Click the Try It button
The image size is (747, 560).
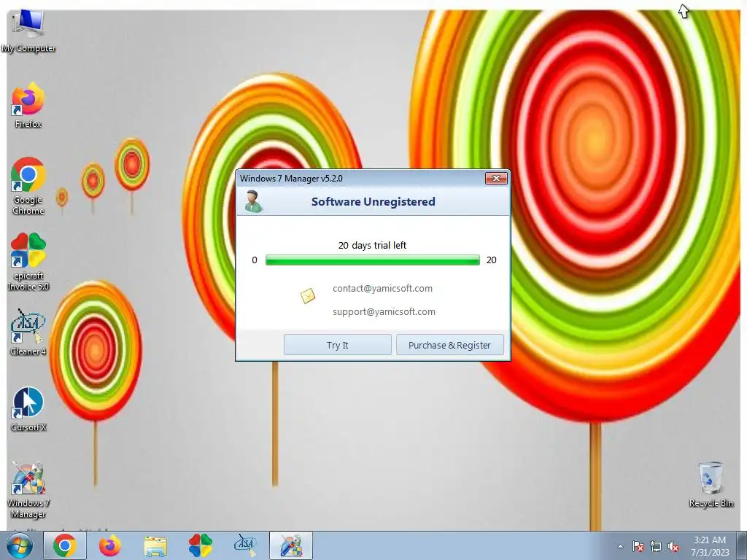pyautogui.click(x=337, y=345)
